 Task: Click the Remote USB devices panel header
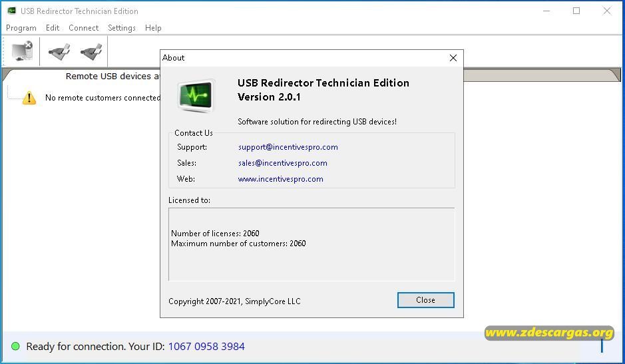tap(112, 76)
